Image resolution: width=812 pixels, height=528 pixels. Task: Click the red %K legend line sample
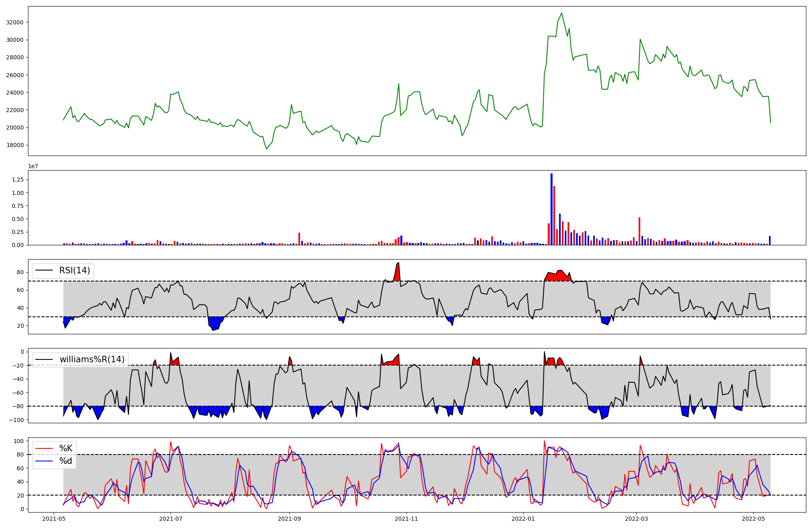click(44, 448)
